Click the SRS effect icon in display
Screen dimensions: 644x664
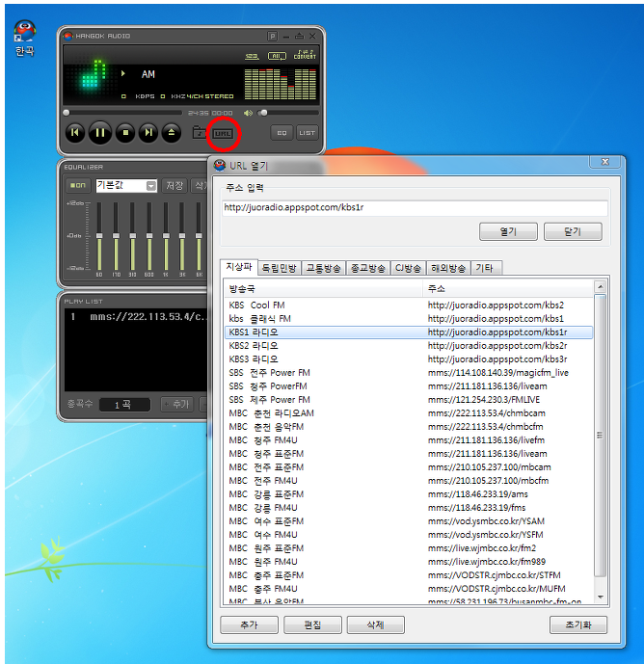click(x=252, y=56)
